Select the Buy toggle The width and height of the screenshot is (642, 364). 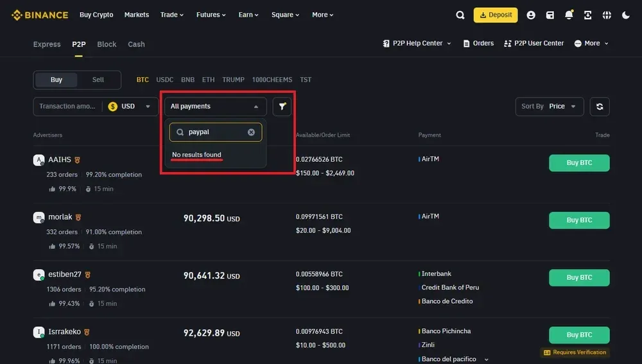tap(56, 80)
